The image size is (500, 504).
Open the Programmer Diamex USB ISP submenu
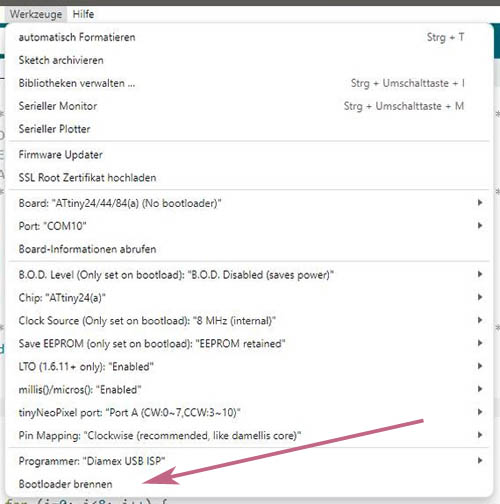tap(249, 461)
